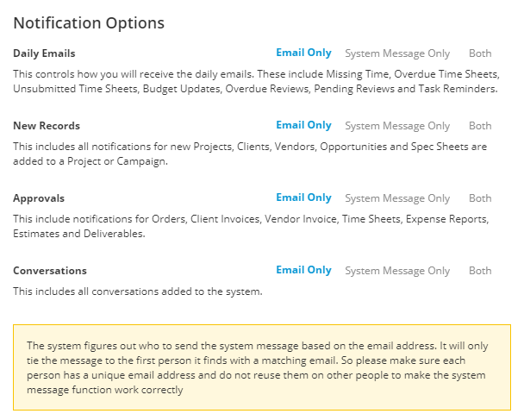Set Daily Emails to Both
This screenshot has height=420, width=524.
480,53
